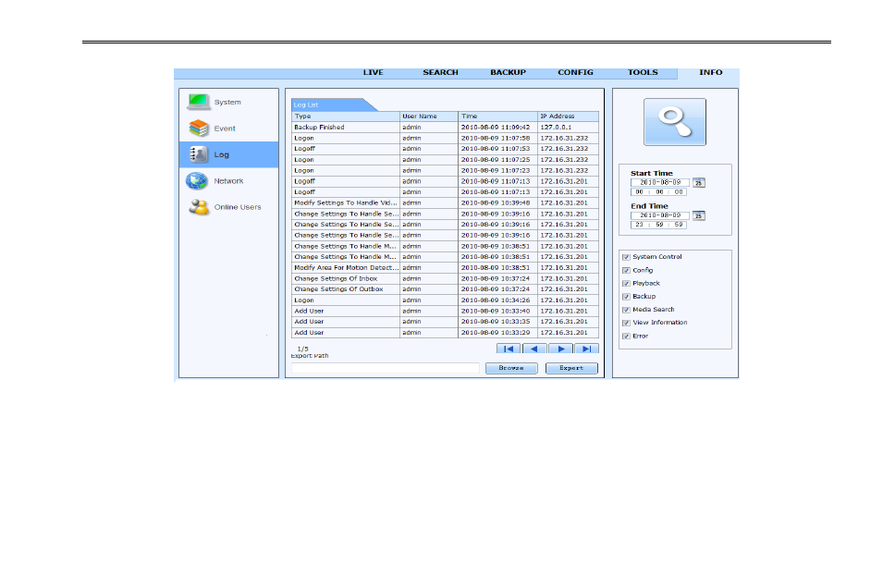Open the Network info section

pos(228,181)
